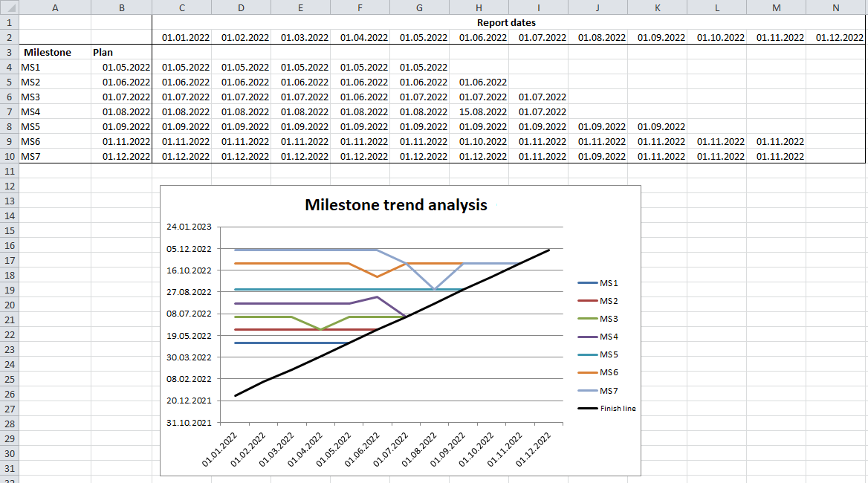Select row header 10
This screenshot has height=483, width=868.
point(10,156)
